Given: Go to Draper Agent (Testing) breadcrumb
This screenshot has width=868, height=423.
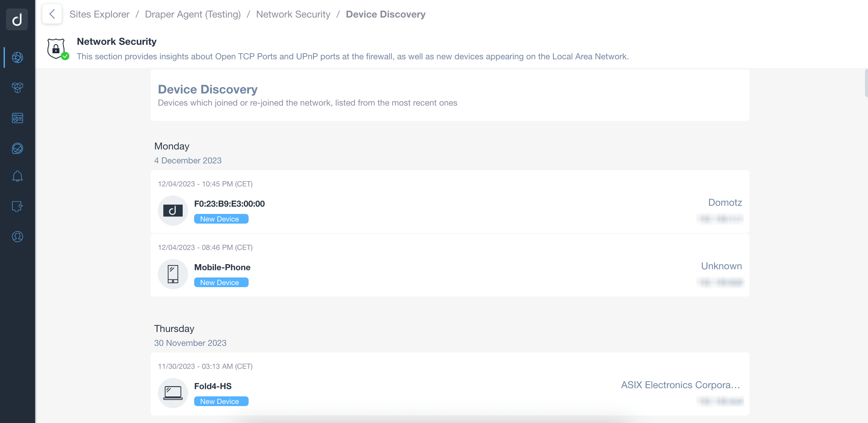Looking at the screenshot, I should [193, 14].
